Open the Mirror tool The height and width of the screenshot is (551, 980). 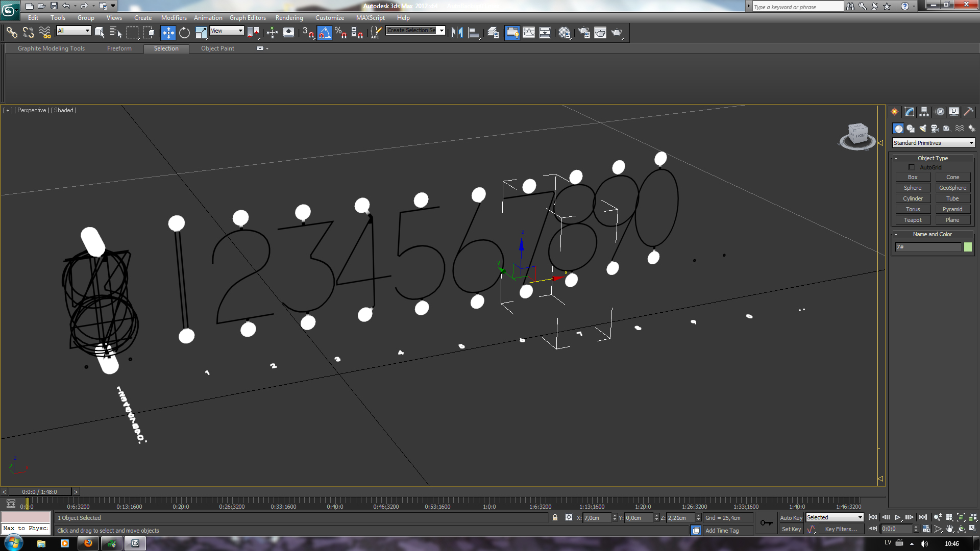pos(457,33)
